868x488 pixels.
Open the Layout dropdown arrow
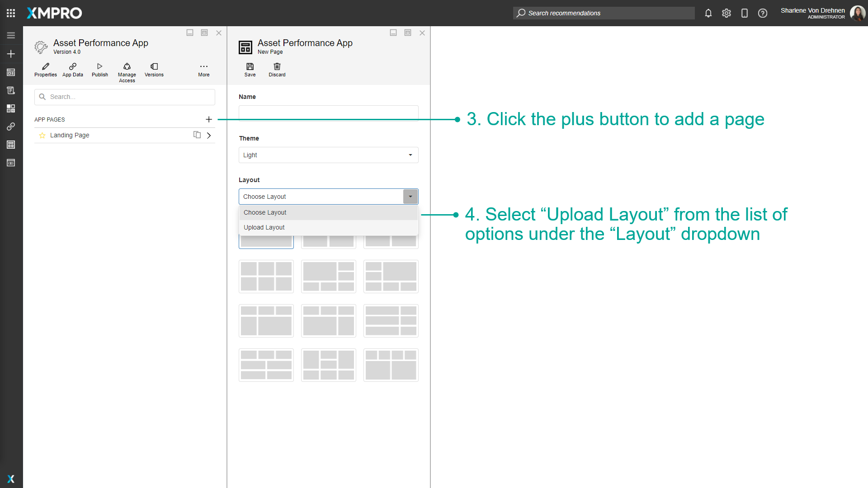coord(410,196)
